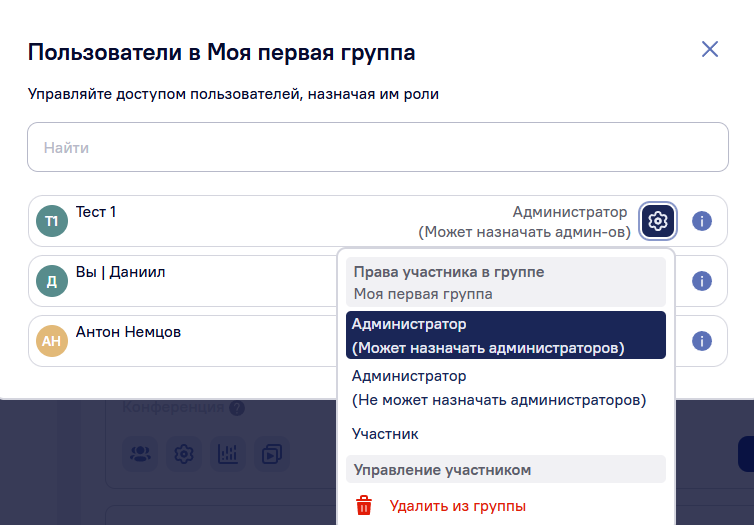Screen dimensions: 754x525
Task: Open gear settings for Тест 1
Action: 658,221
